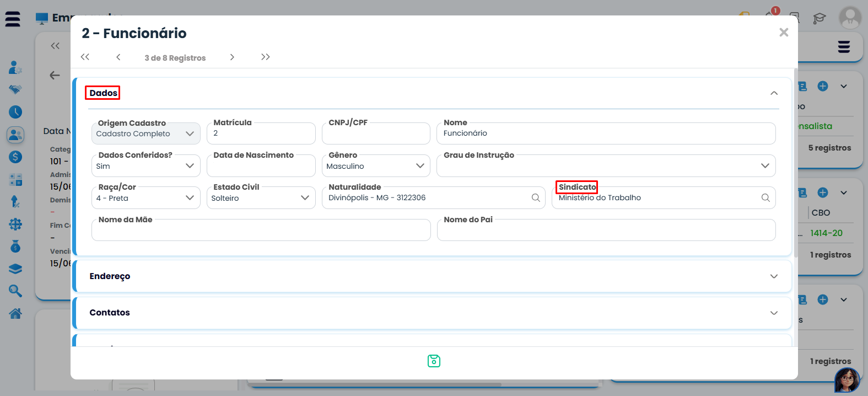Image resolution: width=868 pixels, height=396 pixels.
Task: Jump to the last record with double-right arrows
Action: [266, 57]
